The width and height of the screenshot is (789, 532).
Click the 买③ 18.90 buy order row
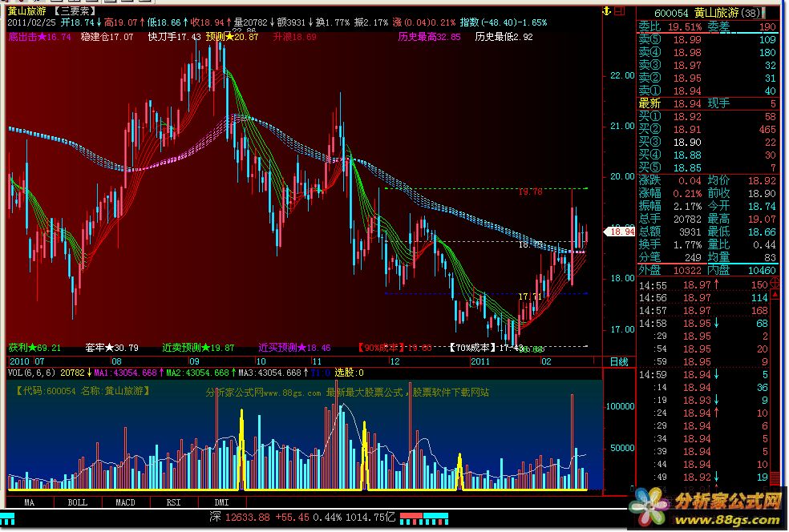pos(707,143)
